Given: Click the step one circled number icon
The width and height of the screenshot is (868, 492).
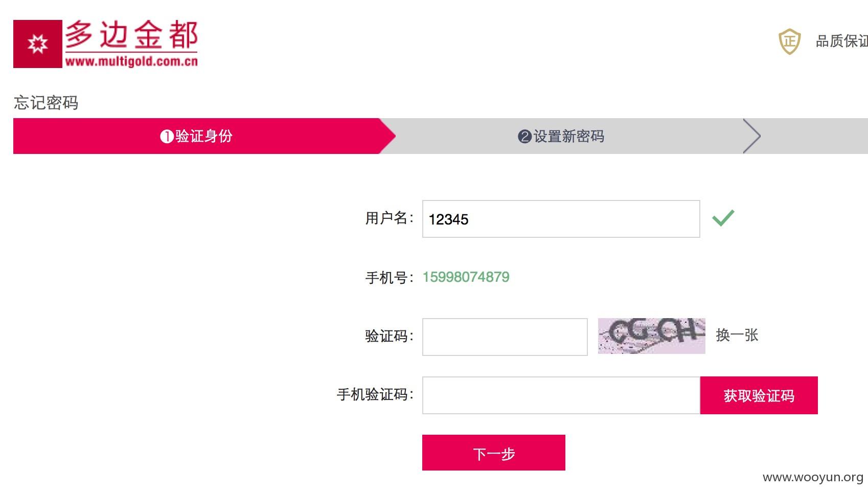Looking at the screenshot, I should click(x=167, y=137).
